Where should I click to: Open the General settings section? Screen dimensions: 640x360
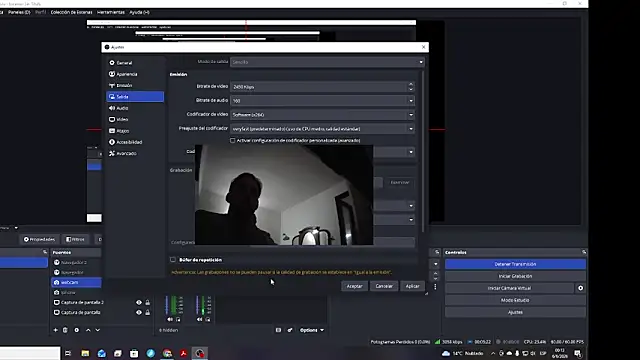(x=135, y=63)
